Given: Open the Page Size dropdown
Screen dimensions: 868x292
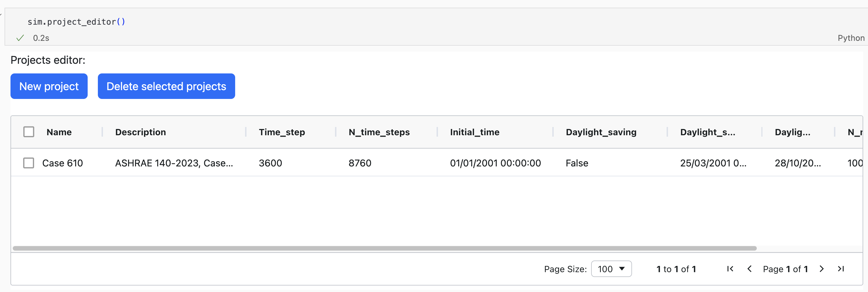Looking at the screenshot, I should (x=611, y=269).
